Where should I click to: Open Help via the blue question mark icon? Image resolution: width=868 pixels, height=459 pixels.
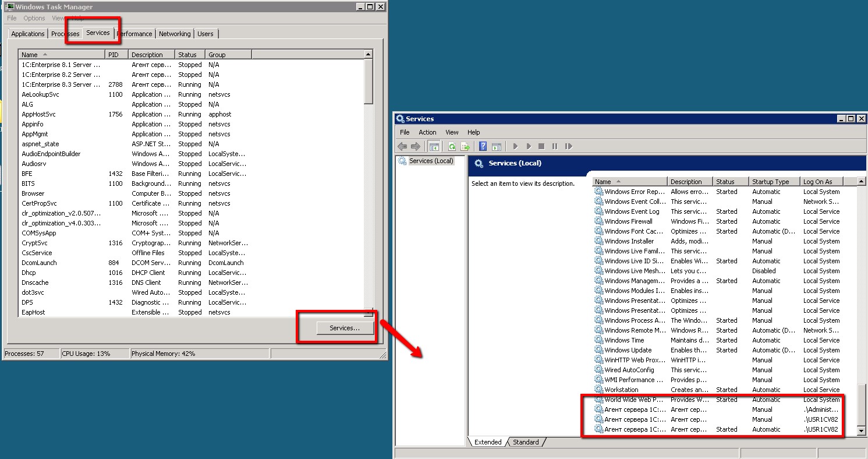(x=483, y=147)
